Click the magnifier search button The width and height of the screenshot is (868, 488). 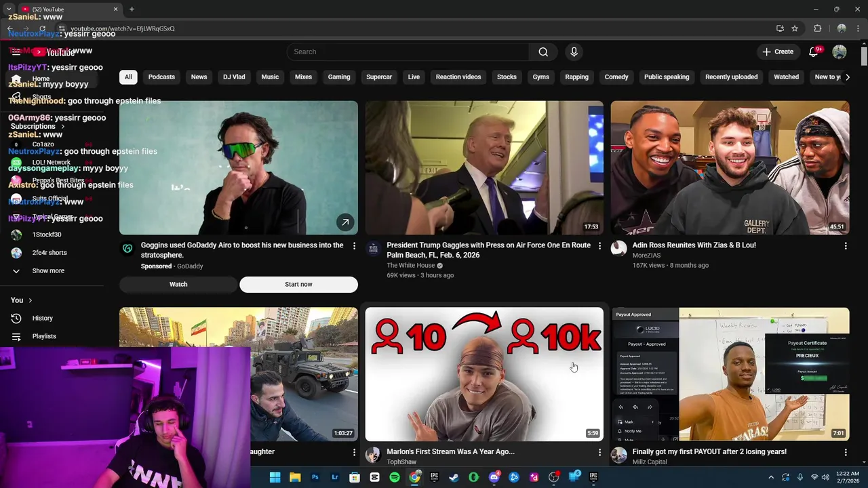(543, 52)
